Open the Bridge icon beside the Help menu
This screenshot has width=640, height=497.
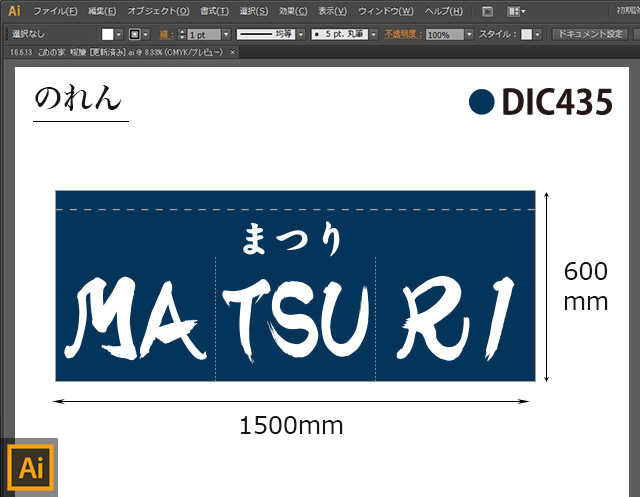487,12
